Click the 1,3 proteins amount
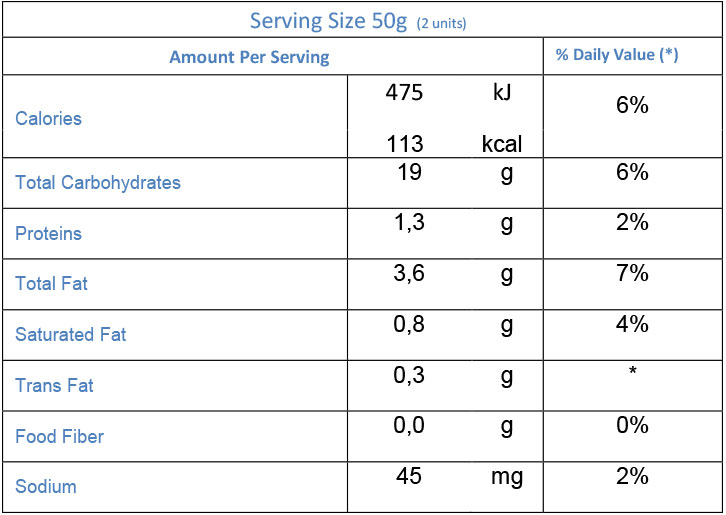Screen dimensions: 726x515 coord(410,222)
